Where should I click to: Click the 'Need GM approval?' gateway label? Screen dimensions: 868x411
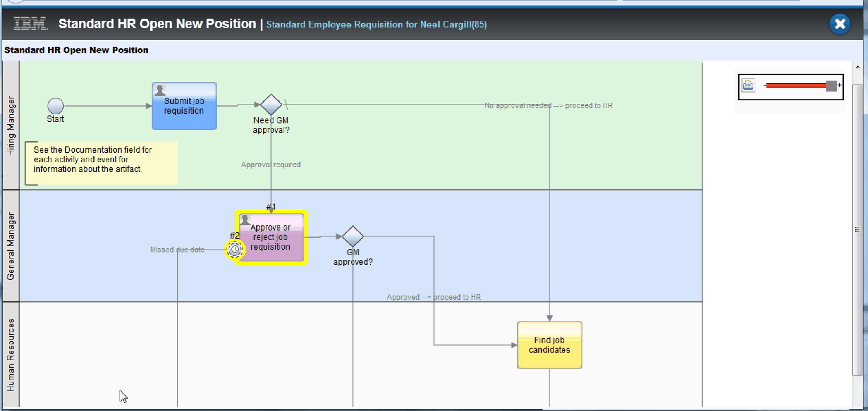pyautogui.click(x=271, y=125)
